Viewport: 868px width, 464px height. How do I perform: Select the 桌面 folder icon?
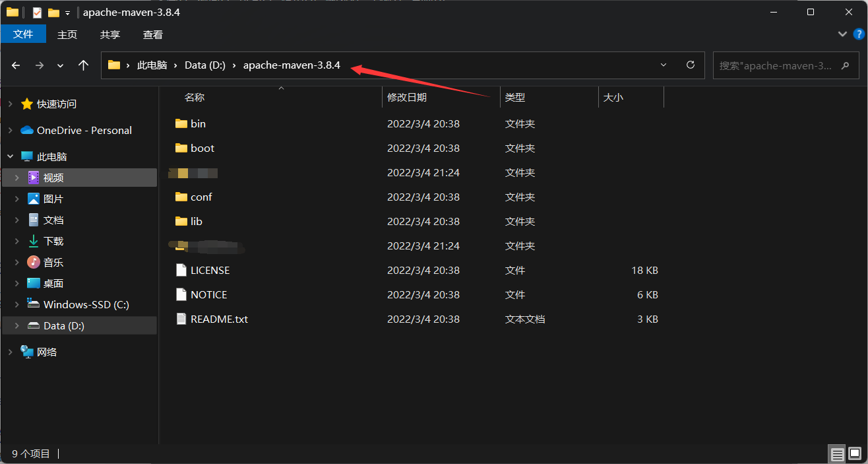pyautogui.click(x=34, y=283)
